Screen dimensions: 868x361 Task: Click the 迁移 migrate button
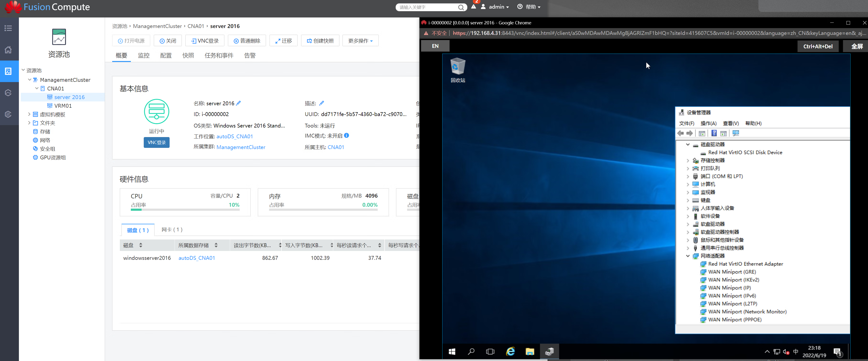coord(284,41)
